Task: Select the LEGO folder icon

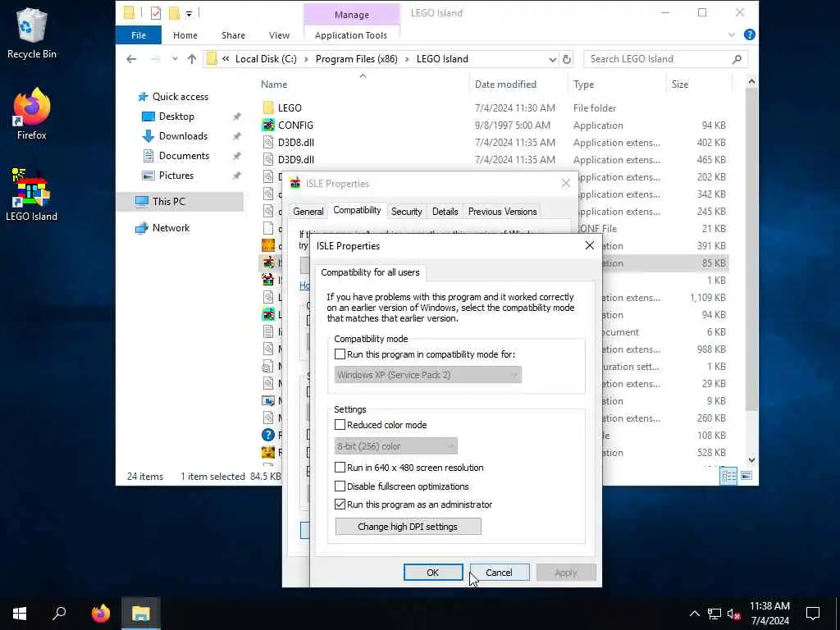Action: pyautogui.click(x=268, y=107)
